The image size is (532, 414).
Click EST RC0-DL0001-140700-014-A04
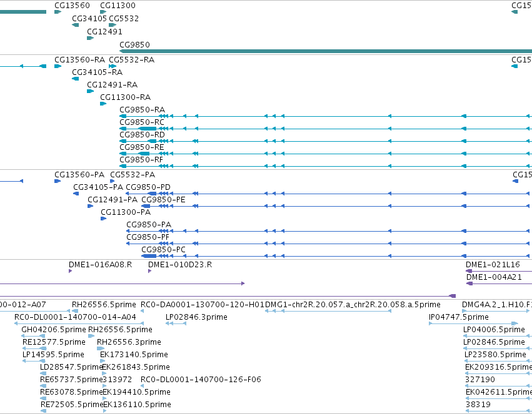point(75,318)
